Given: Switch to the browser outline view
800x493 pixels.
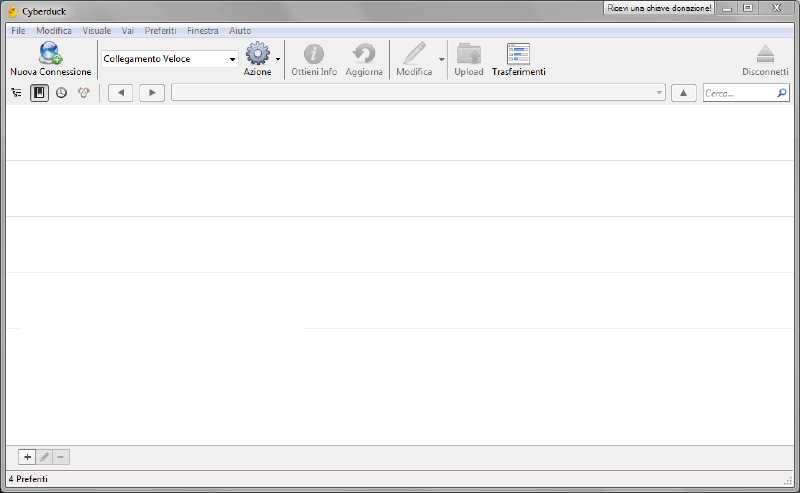Looking at the screenshot, I should click(16, 93).
